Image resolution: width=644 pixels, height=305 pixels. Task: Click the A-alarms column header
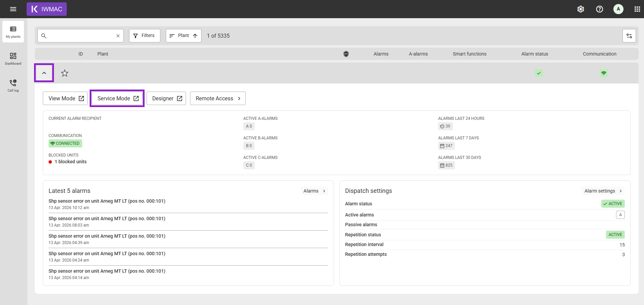(418, 54)
